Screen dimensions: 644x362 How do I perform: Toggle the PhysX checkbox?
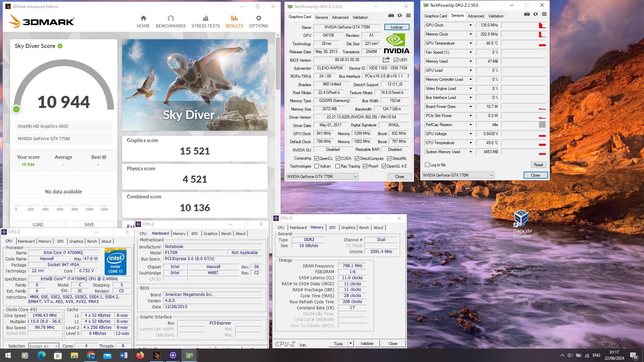click(365, 166)
